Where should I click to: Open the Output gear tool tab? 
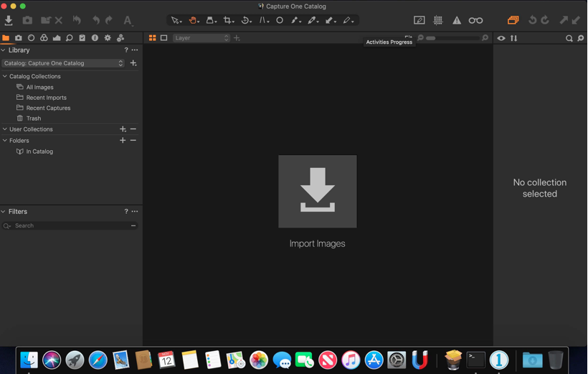[108, 38]
